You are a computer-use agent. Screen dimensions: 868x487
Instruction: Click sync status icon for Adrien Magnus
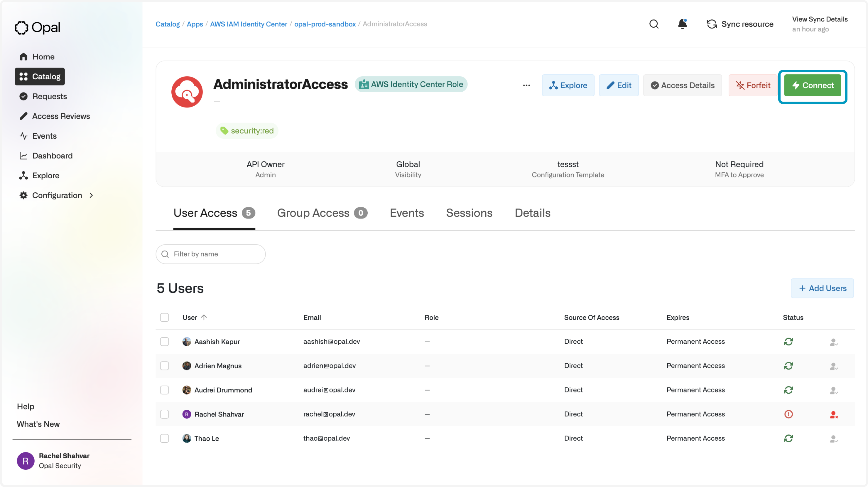pos(788,366)
